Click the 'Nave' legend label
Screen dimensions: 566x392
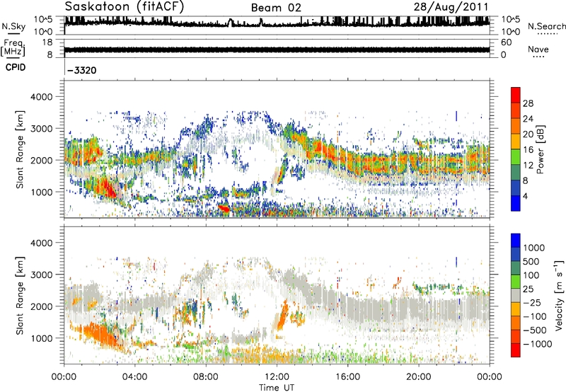click(x=538, y=49)
